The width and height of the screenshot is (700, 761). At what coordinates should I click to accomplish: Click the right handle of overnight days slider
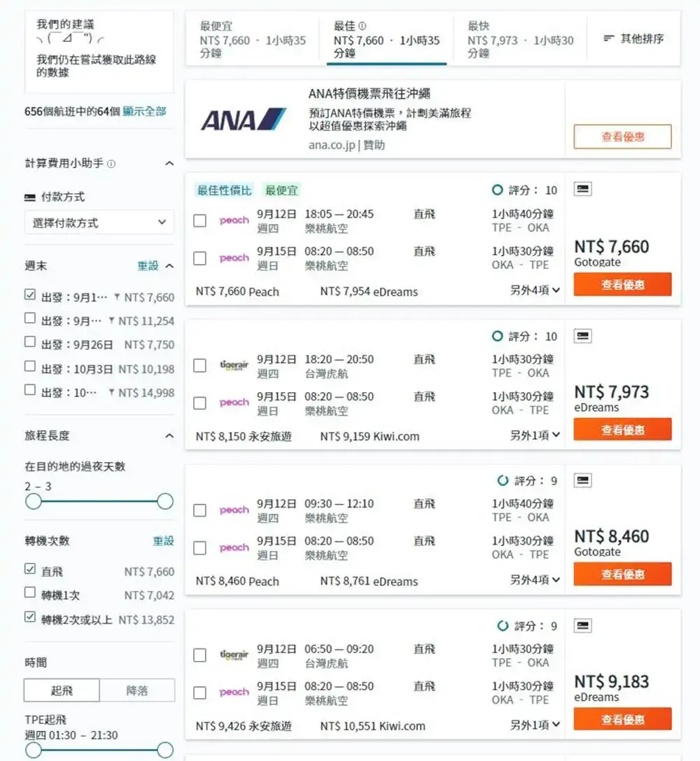[165, 501]
